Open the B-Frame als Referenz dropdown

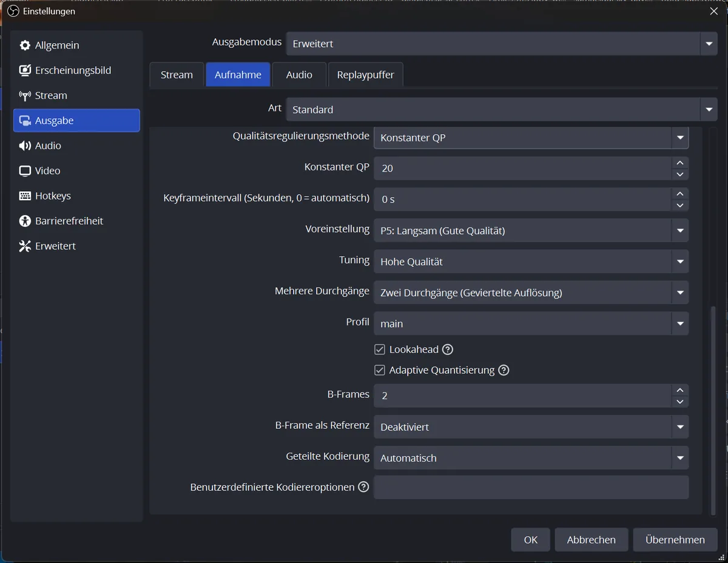tap(531, 427)
